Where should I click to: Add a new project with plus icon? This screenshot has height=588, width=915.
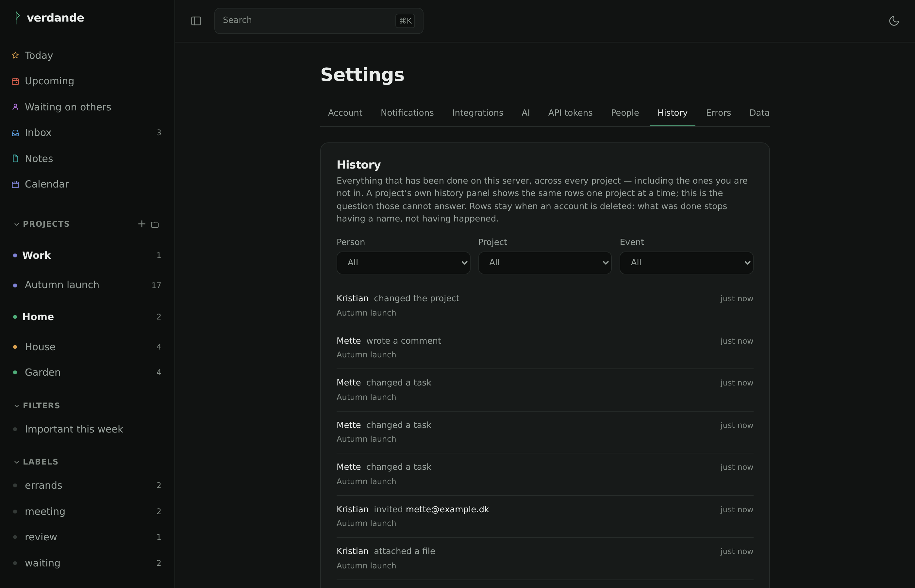tap(142, 224)
